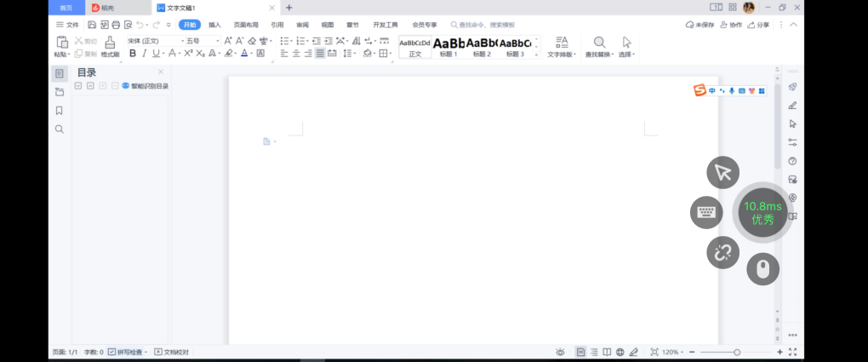
Task: Click the italic formatting icon
Action: coord(144,54)
